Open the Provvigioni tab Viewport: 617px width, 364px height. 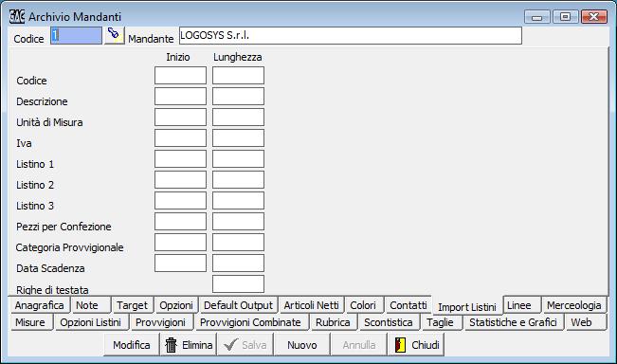162,322
